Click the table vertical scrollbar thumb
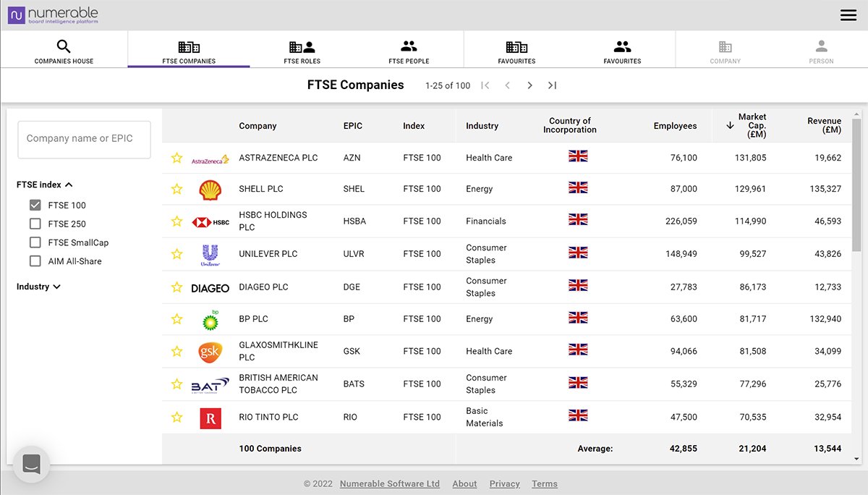 point(856,185)
